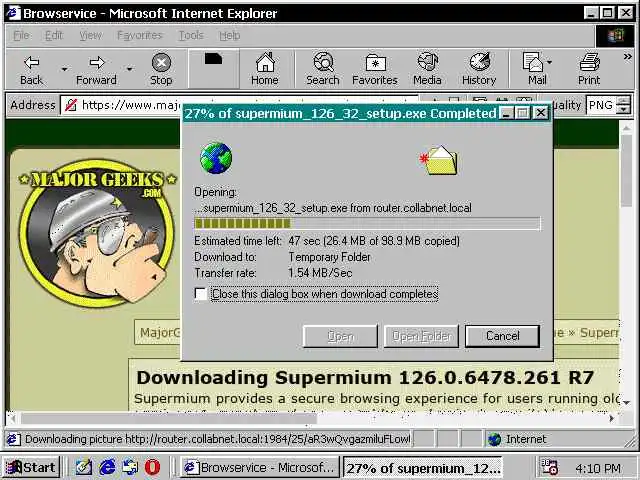The width and height of the screenshot is (640, 480).
Task: Open the Media toolbar icon
Action: coord(427,62)
